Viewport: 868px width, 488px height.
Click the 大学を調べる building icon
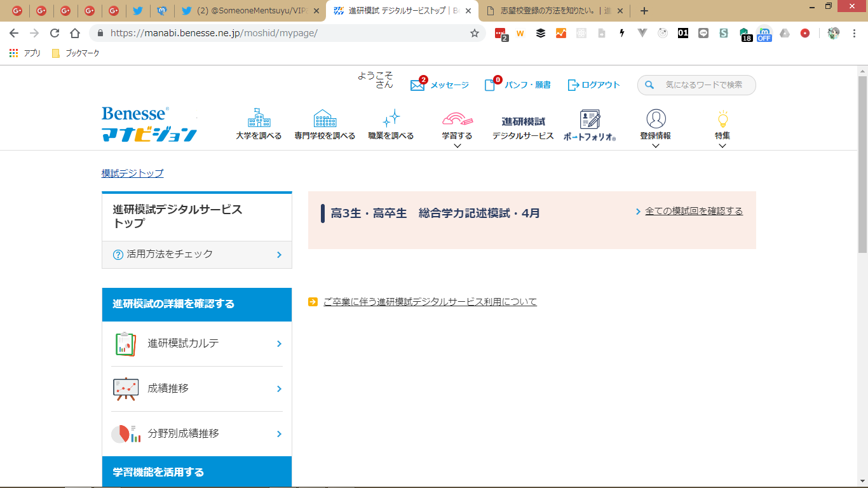[x=259, y=118]
